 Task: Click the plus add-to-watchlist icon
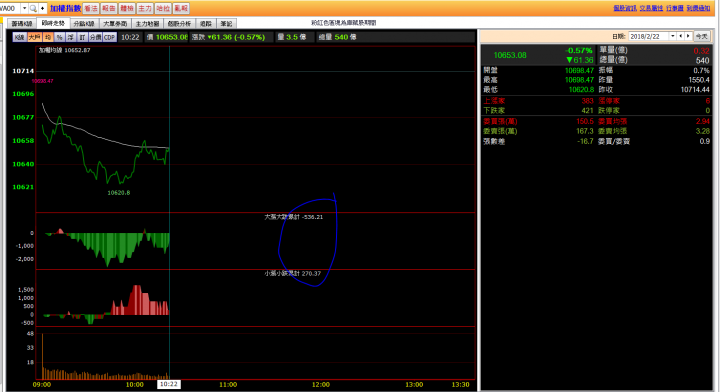pos(43,8)
